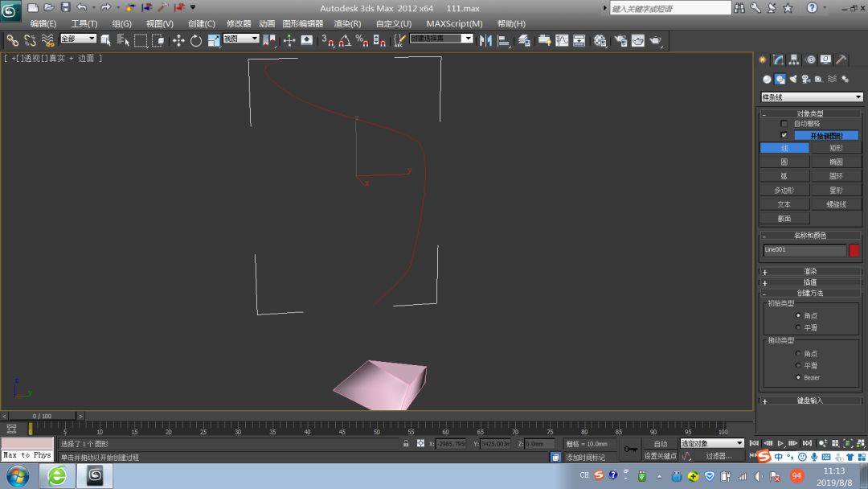Select Bezier under 拖动类型
This screenshot has width=868, height=489.
pos(798,378)
